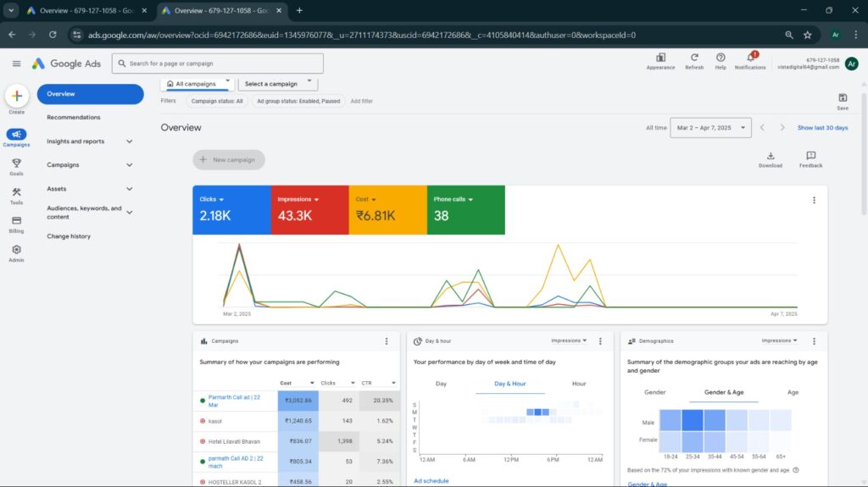Screen dimensions: 868x487
Task: Open a new browser tab
Action: point(299,10)
